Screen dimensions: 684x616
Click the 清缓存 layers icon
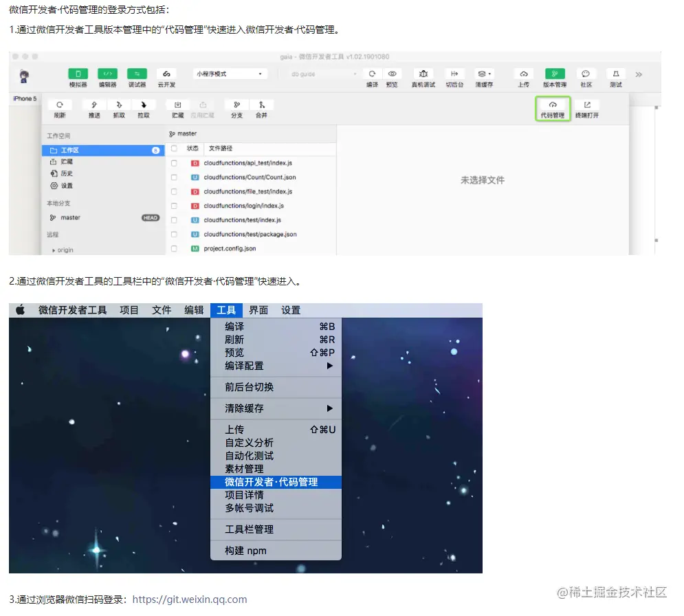click(x=484, y=74)
